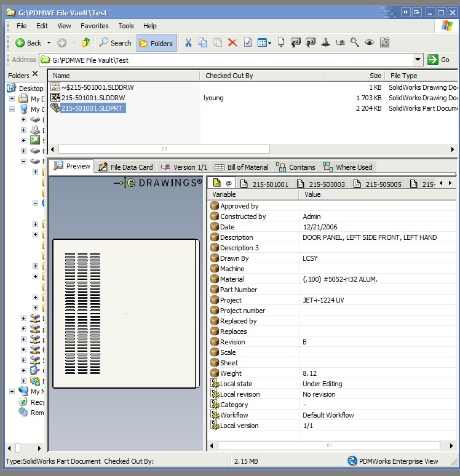The image size is (460, 476).
Task: Close the Folders pane
Action: click(35, 74)
